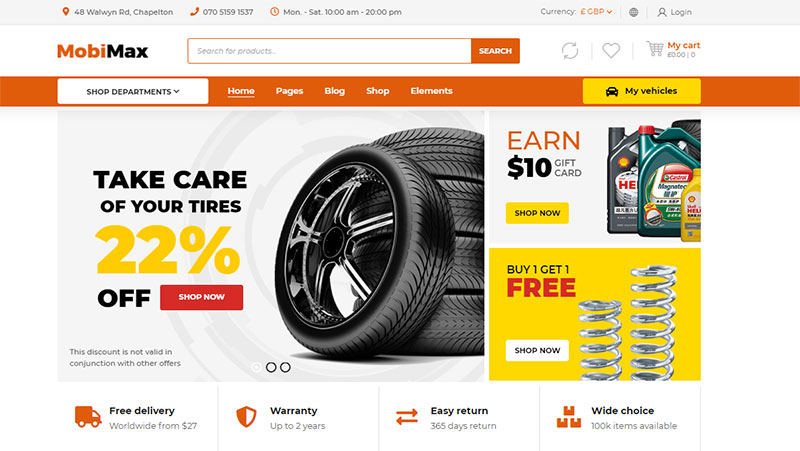Click the Free delivery truck icon
This screenshot has height=451, width=800.
88,417
